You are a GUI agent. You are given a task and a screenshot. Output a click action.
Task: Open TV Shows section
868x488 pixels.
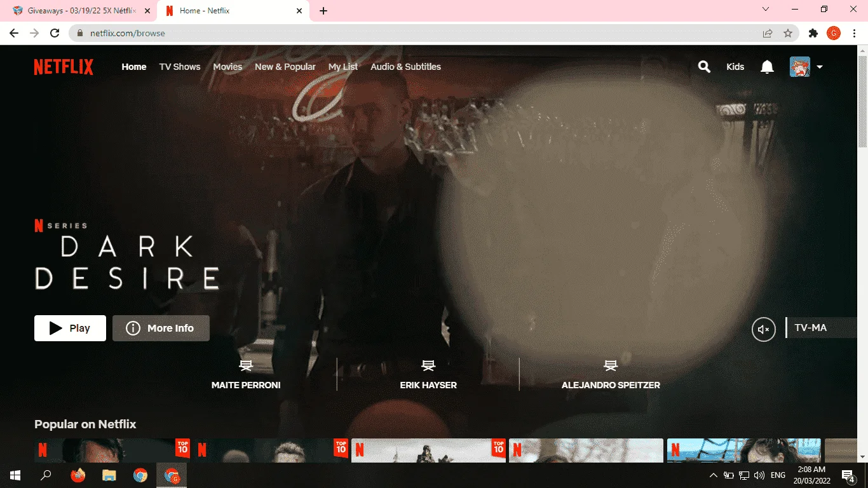pyautogui.click(x=180, y=67)
